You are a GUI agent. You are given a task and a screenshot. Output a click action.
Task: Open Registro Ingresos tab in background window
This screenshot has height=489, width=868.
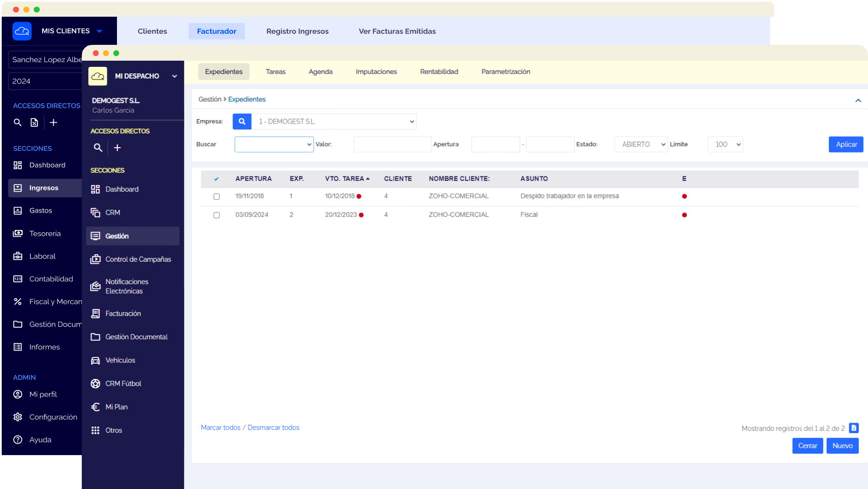297,31
